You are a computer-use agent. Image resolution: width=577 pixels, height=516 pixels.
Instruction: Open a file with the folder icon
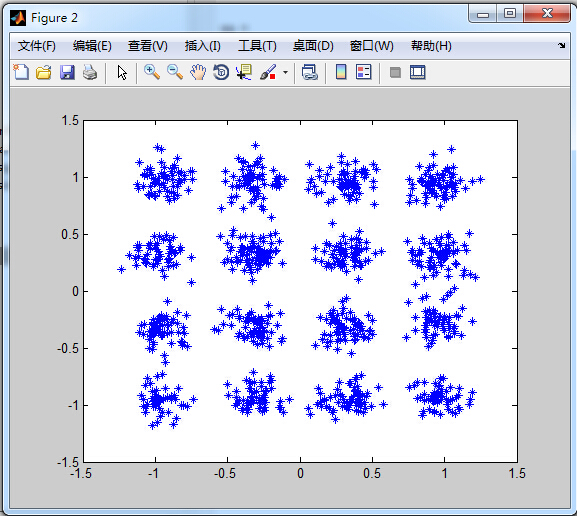tap(44, 72)
